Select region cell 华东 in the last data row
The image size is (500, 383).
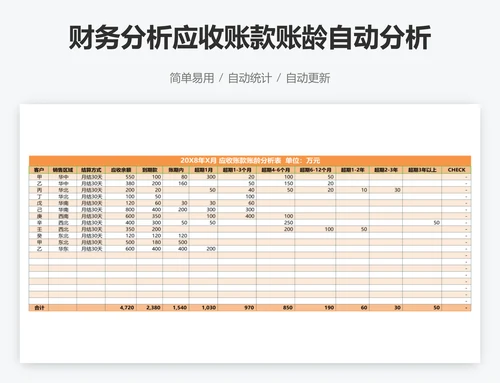(63, 249)
